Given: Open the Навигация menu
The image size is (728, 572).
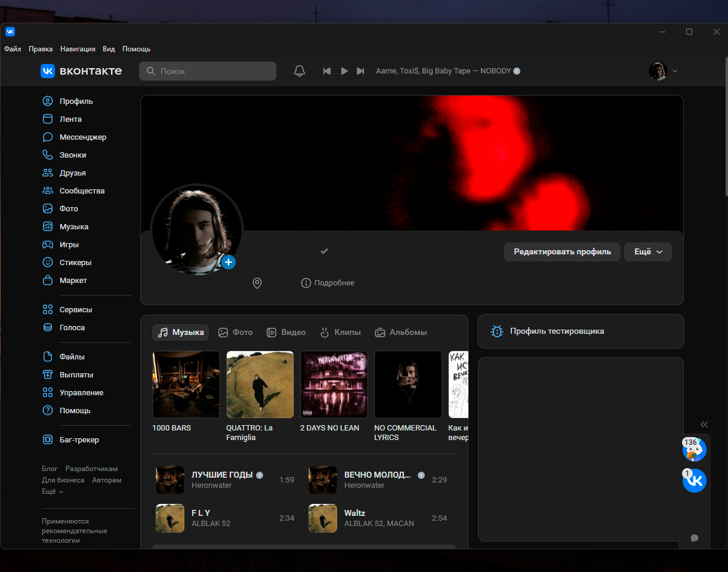Looking at the screenshot, I should [x=78, y=49].
